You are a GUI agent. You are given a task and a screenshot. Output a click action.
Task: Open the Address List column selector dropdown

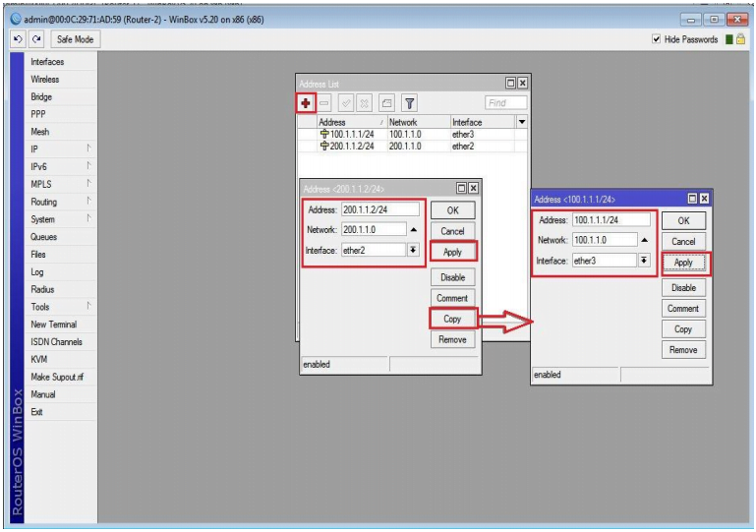point(522,122)
